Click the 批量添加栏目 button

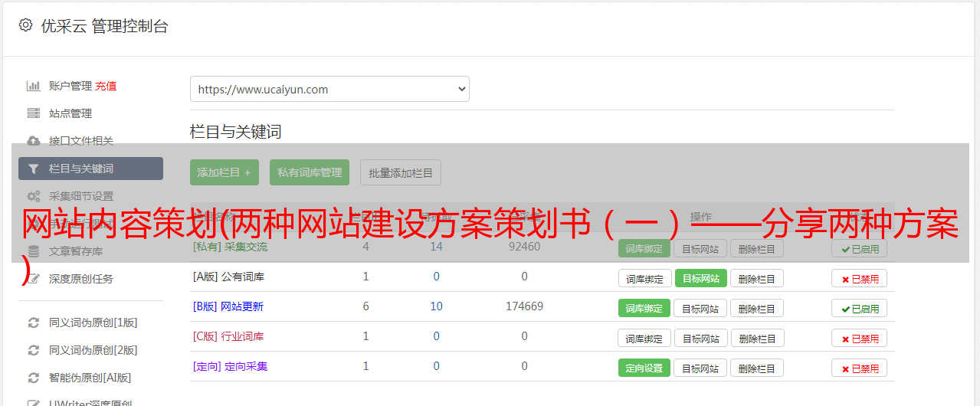(x=400, y=172)
